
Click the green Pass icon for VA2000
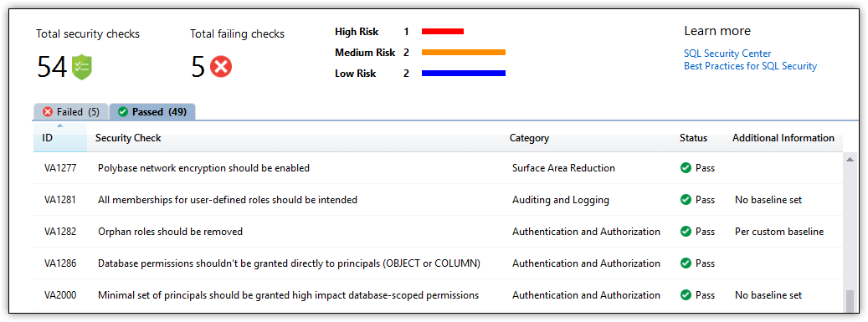[686, 295]
